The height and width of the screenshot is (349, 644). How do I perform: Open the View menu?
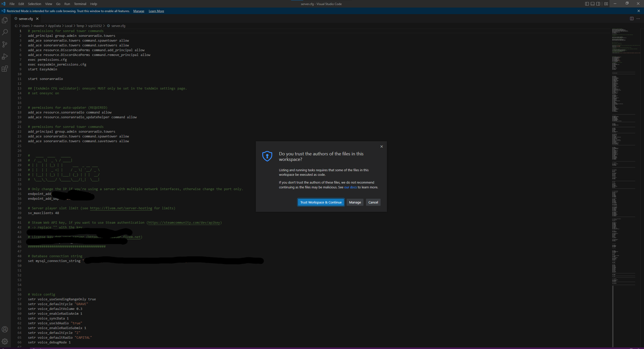click(x=49, y=4)
